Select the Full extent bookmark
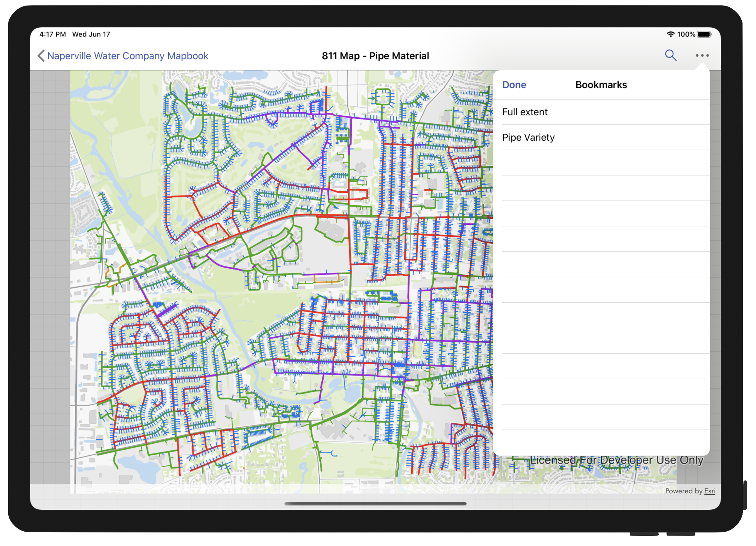Screen dimensions: 756x546 coord(601,112)
